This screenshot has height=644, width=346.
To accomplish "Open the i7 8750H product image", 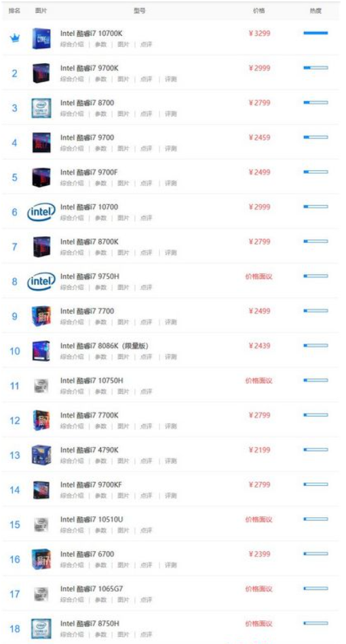I will (x=41, y=628).
